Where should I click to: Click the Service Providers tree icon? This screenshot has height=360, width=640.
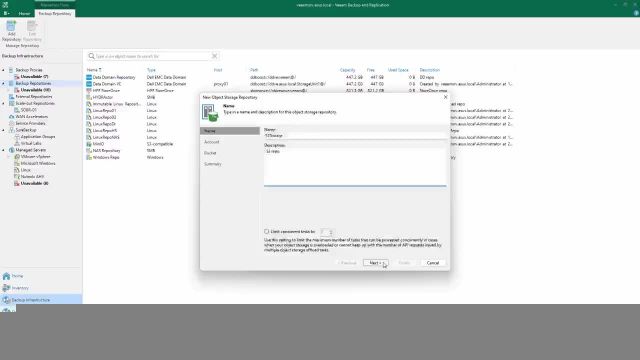click(11, 123)
